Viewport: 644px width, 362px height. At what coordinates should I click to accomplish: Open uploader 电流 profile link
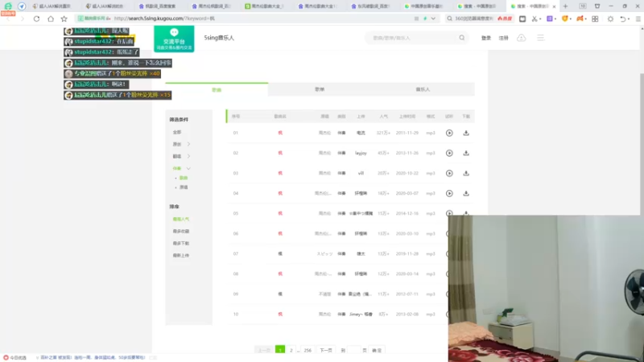tap(361, 133)
